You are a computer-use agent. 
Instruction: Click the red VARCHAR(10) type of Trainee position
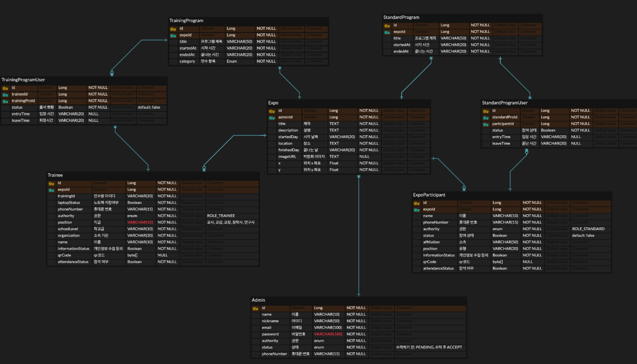pos(140,222)
